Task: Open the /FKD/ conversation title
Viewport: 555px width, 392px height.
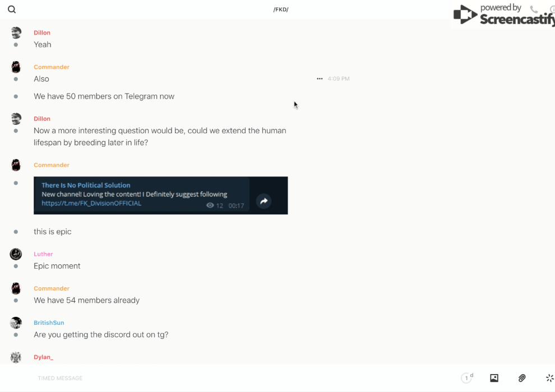Action: (x=280, y=10)
